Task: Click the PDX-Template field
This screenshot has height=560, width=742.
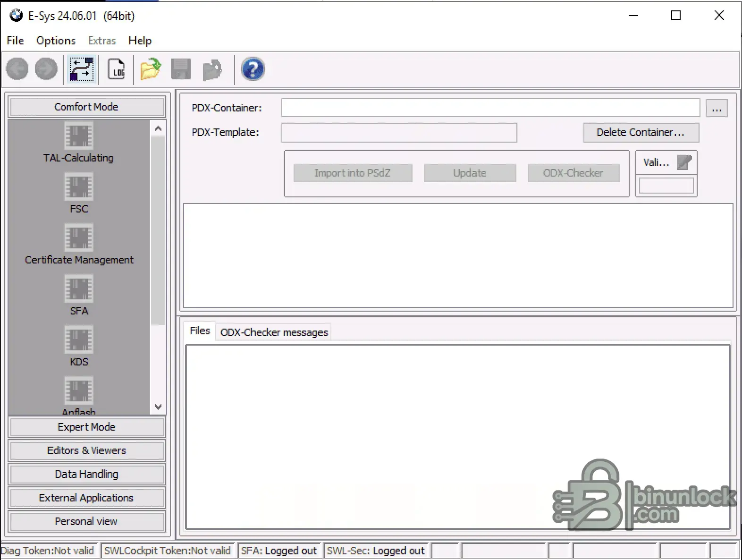Action: coord(399,133)
